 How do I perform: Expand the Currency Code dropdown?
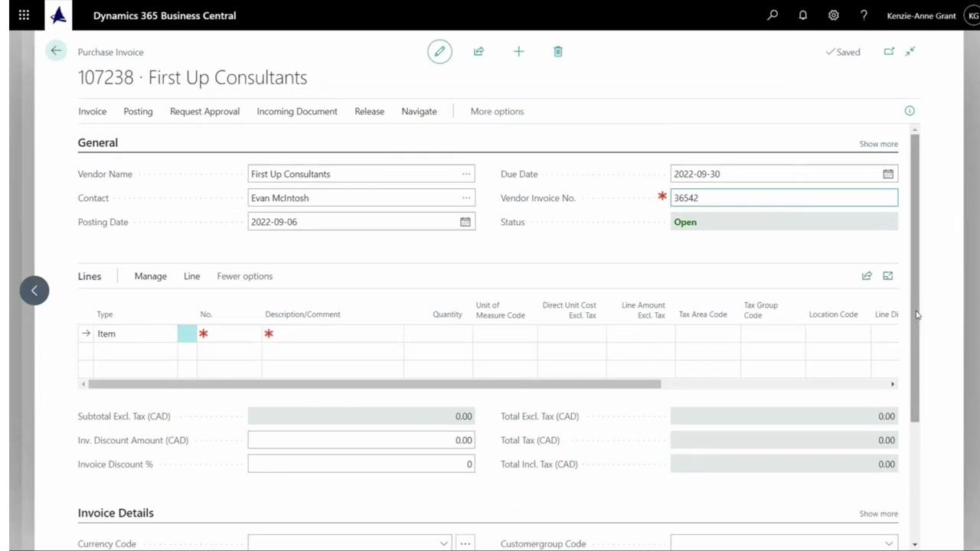[x=443, y=543]
